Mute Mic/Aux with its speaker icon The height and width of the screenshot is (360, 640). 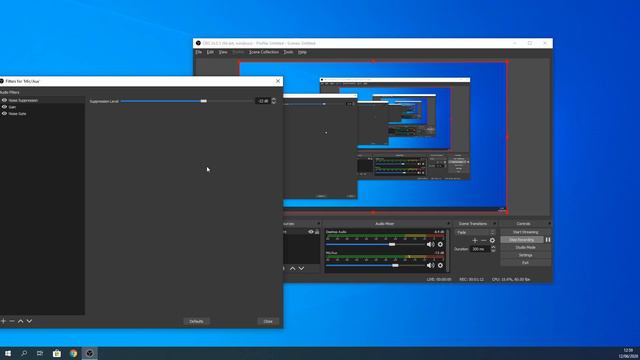click(430, 265)
